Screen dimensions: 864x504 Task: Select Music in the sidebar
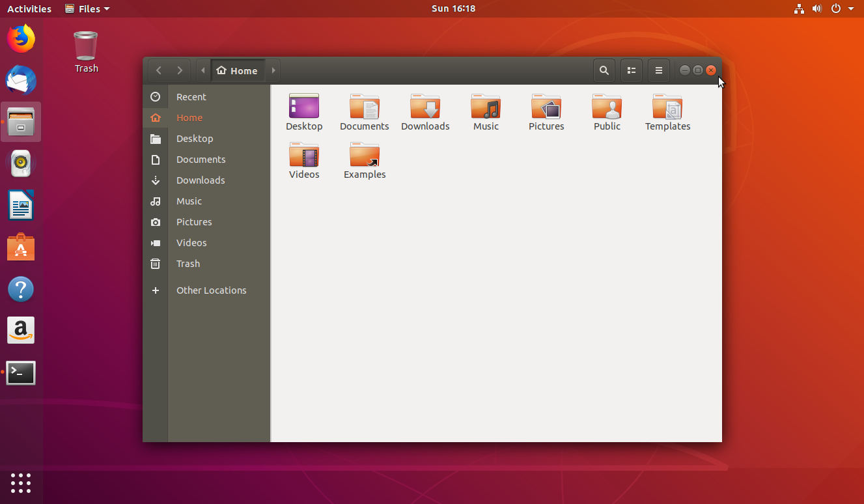tap(189, 201)
